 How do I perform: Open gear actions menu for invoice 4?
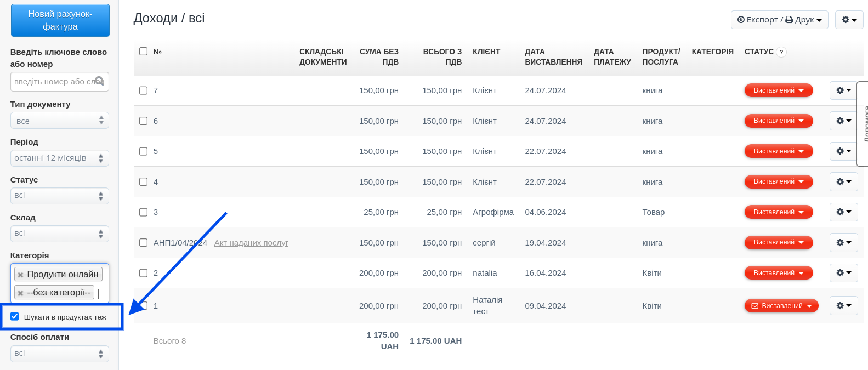click(x=843, y=181)
